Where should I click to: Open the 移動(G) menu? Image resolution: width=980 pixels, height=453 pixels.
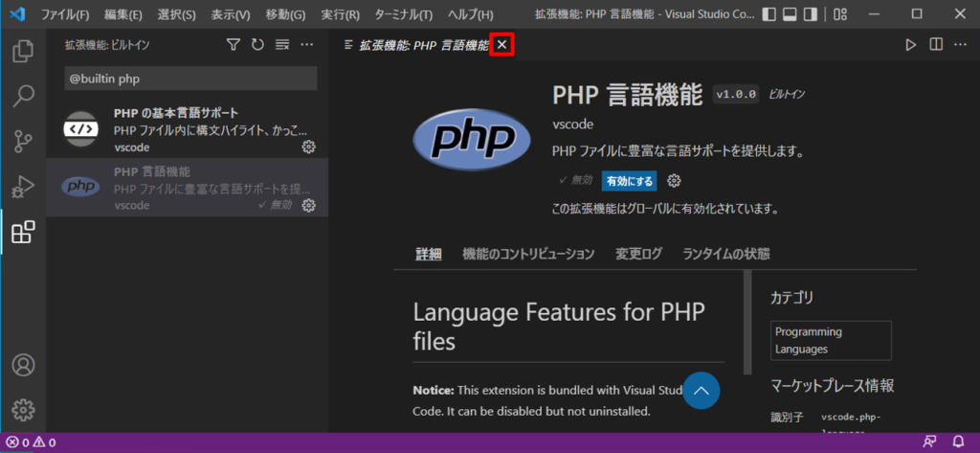[x=285, y=13]
